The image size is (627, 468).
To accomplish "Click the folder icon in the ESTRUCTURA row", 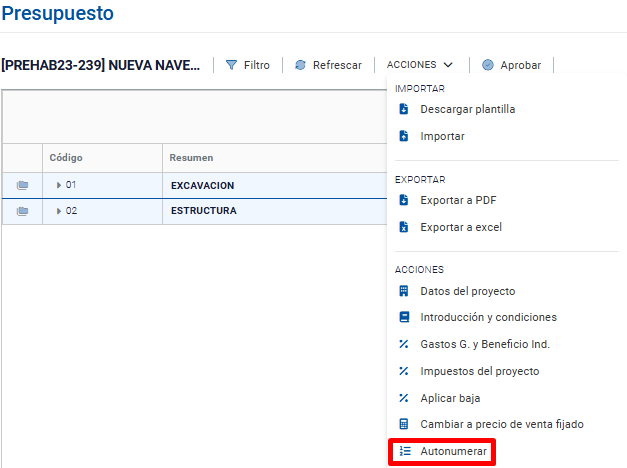I will [22, 211].
